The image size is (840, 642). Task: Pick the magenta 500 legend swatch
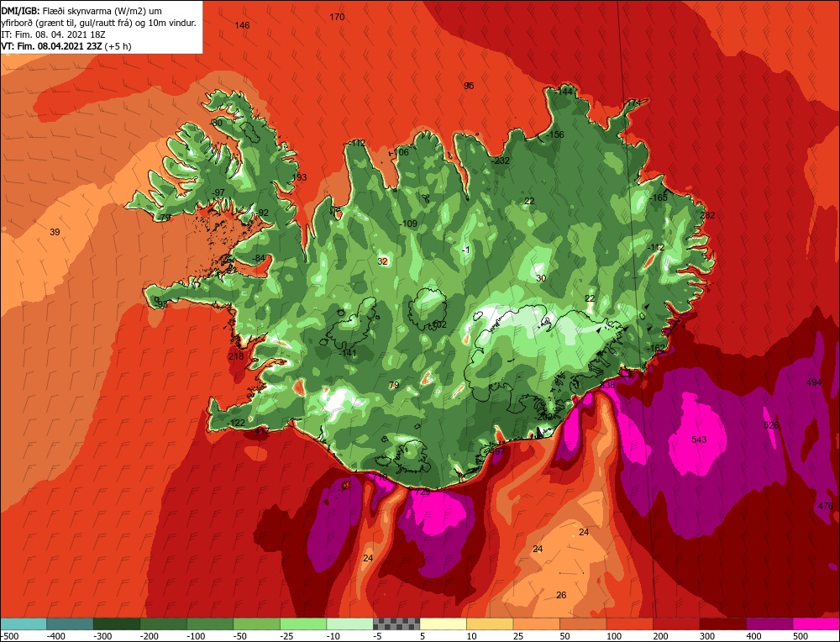point(816,624)
